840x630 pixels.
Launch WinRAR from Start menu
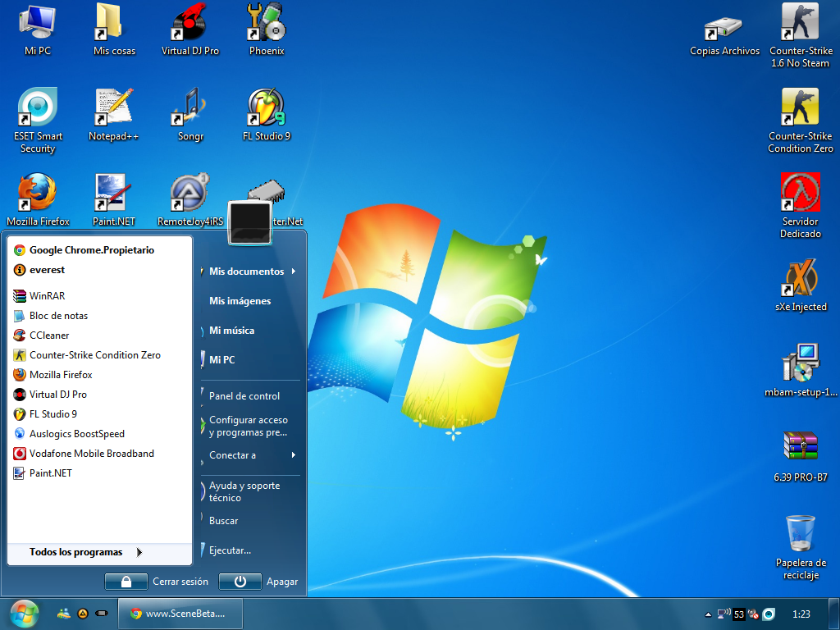99,295
